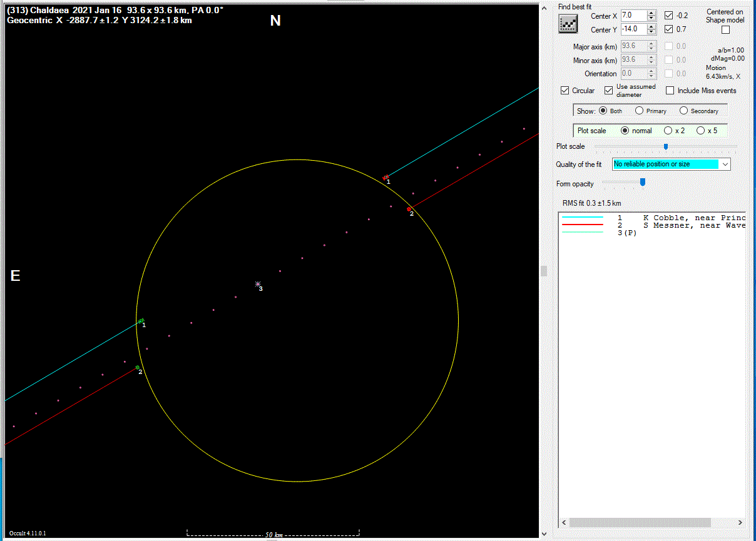The height and width of the screenshot is (541, 756).
Task: Click chord 1 green reappearance marker
Action: tap(141, 321)
